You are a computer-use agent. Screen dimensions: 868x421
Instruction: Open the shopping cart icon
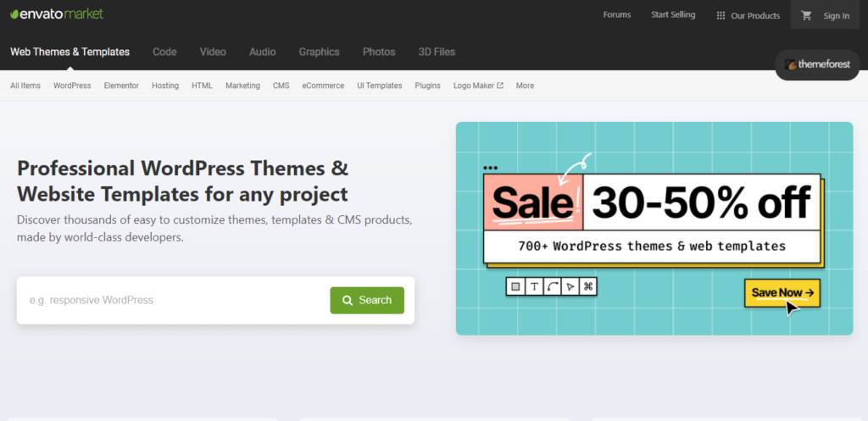point(806,15)
